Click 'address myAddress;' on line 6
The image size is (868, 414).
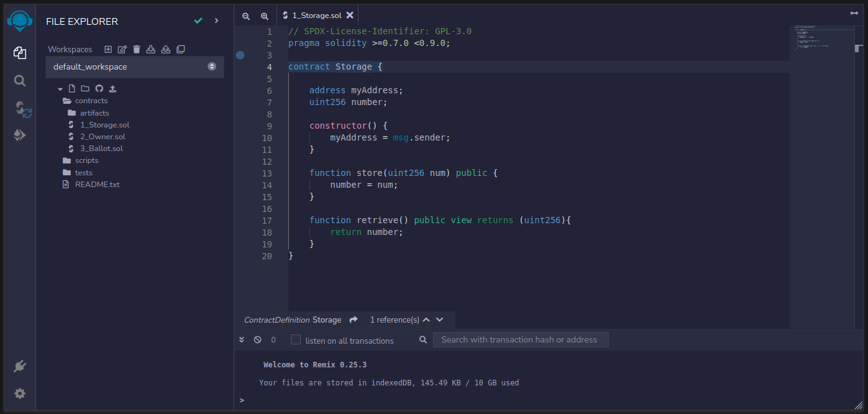coord(356,90)
